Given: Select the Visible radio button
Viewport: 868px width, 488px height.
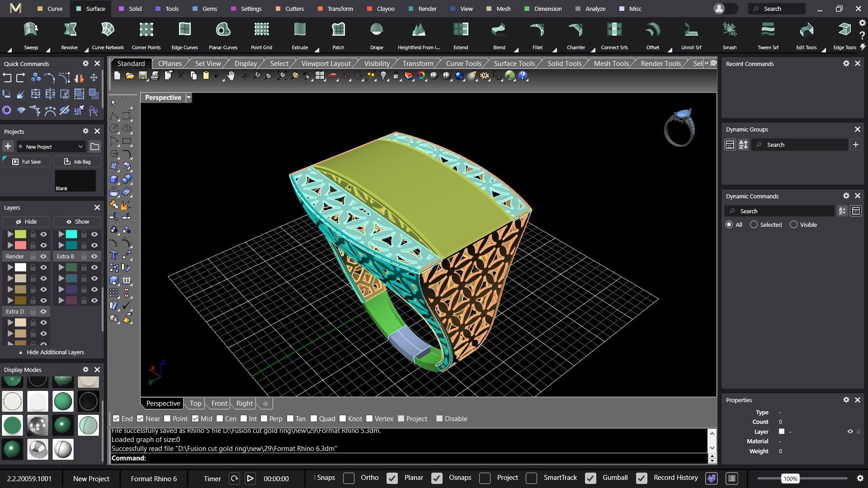Looking at the screenshot, I should click(x=793, y=225).
